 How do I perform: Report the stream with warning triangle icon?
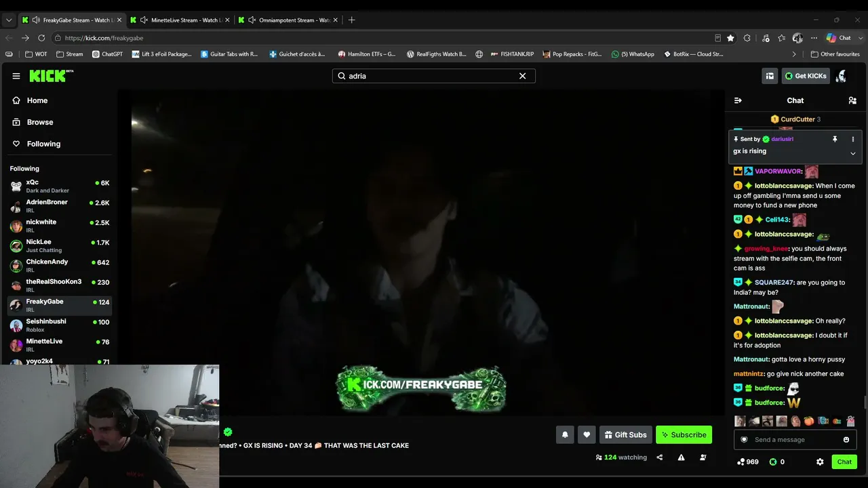681,457
